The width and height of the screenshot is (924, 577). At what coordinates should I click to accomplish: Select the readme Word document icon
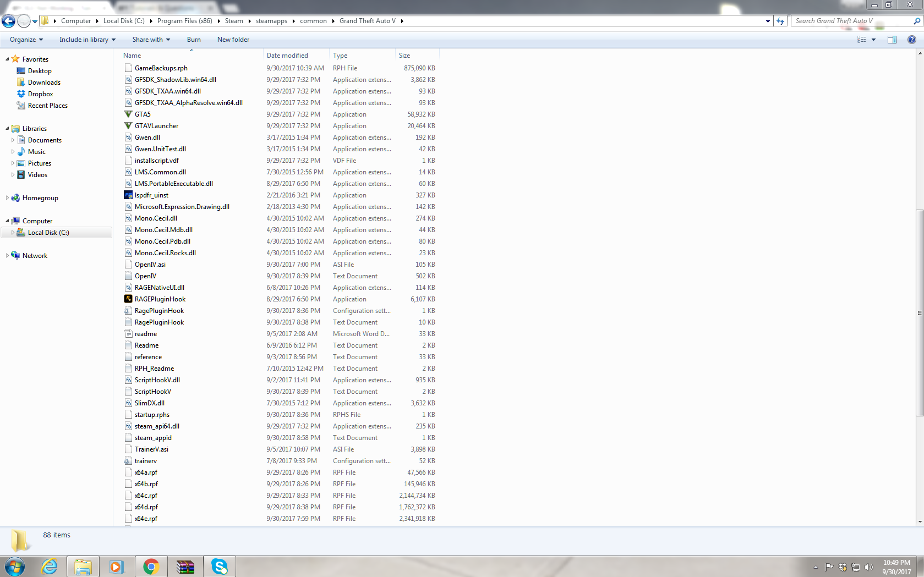point(128,334)
